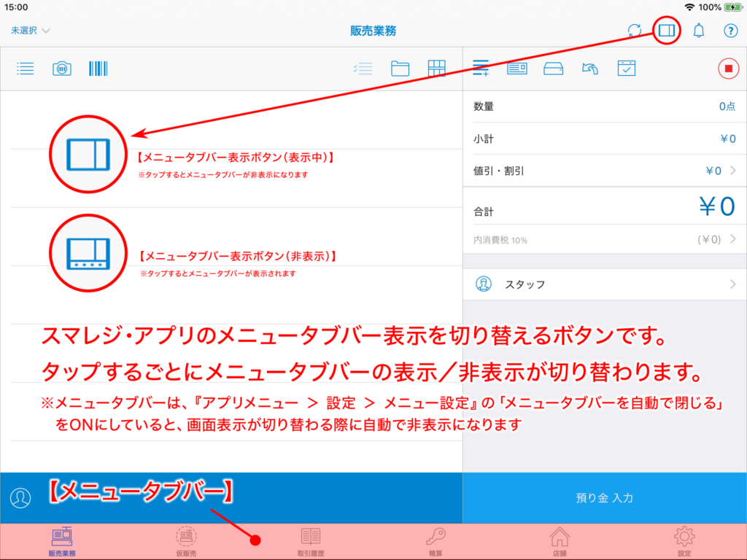747x560 pixels.
Task: Open the notifications bell
Action: [698, 31]
